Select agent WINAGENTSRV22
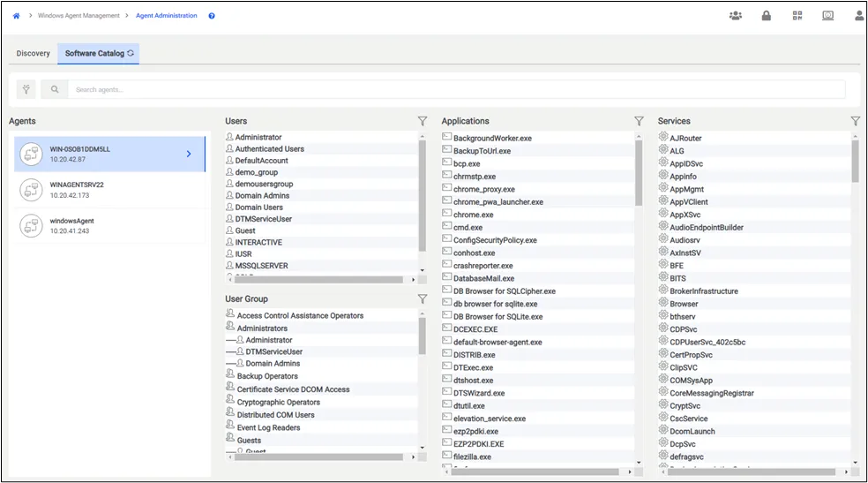The width and height of the screenshot is (868, 483). (109, 190)
